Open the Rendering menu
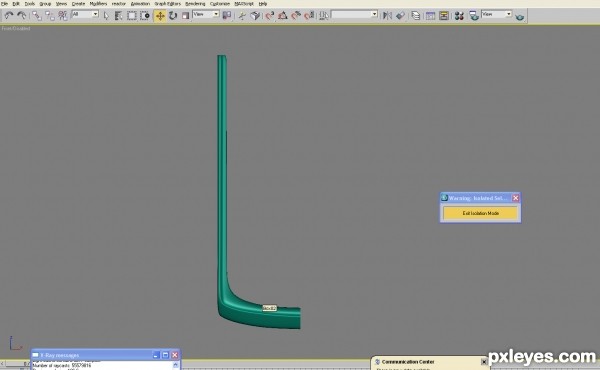Viewport: 600px width, 370px height. coord(195,3)
